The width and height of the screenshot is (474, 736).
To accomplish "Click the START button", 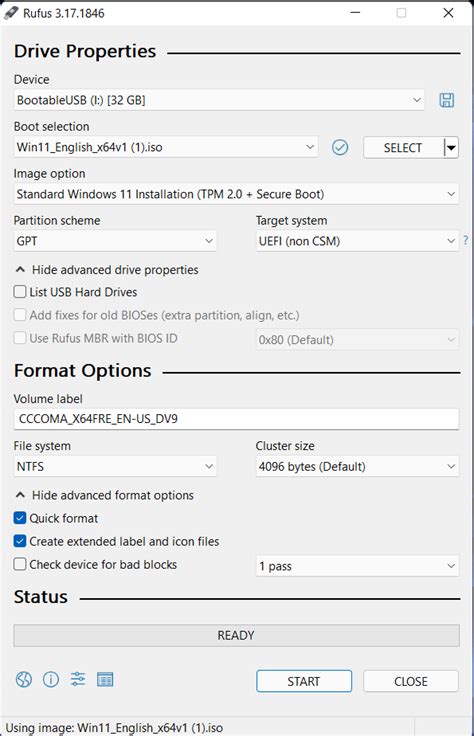I will click(304, 681).
